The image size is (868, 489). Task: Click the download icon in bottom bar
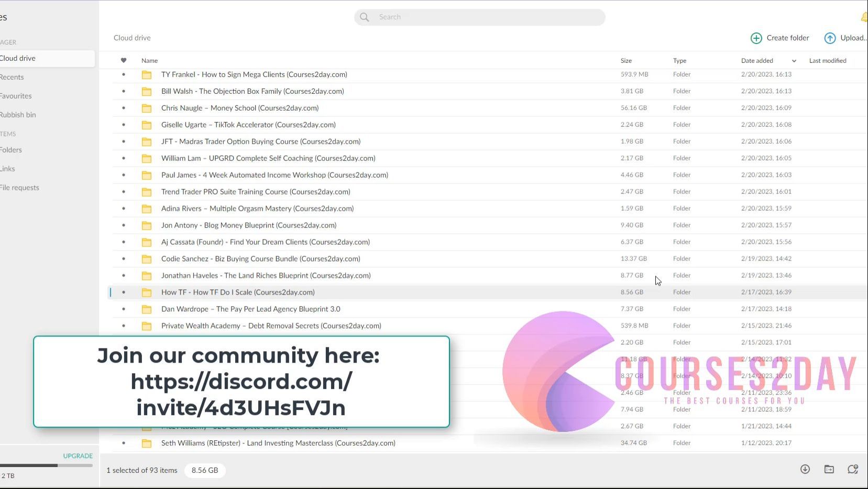805,469
